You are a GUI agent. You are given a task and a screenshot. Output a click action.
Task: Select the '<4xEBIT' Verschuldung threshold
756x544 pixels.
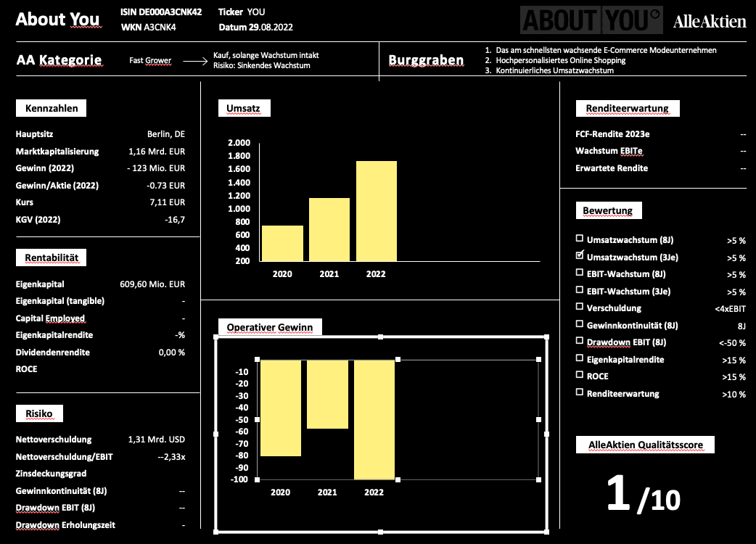point(730,309)
